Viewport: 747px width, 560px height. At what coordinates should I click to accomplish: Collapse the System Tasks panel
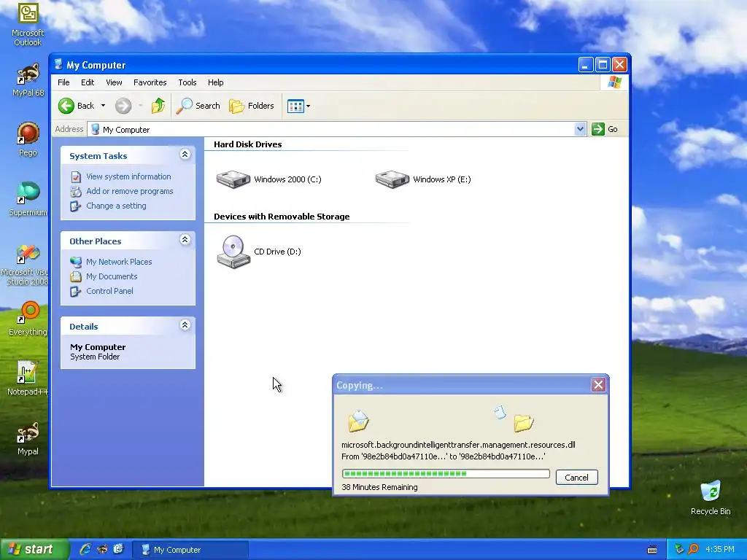tap(185, 155)
